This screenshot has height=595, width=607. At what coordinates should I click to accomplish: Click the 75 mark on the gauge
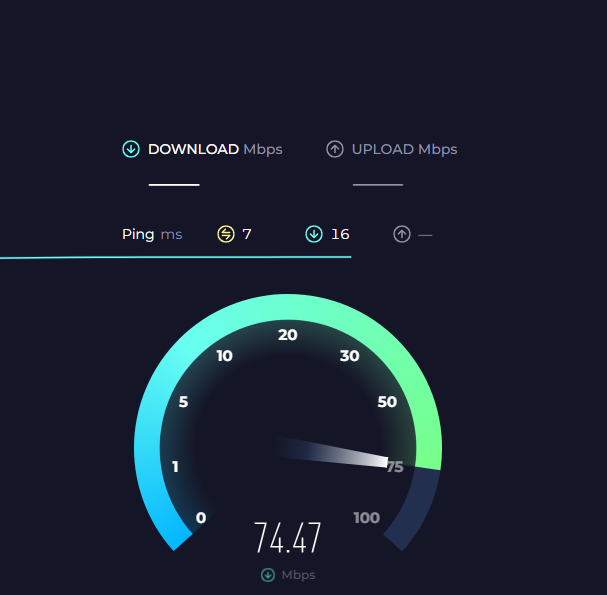click(x=395, y=467)
